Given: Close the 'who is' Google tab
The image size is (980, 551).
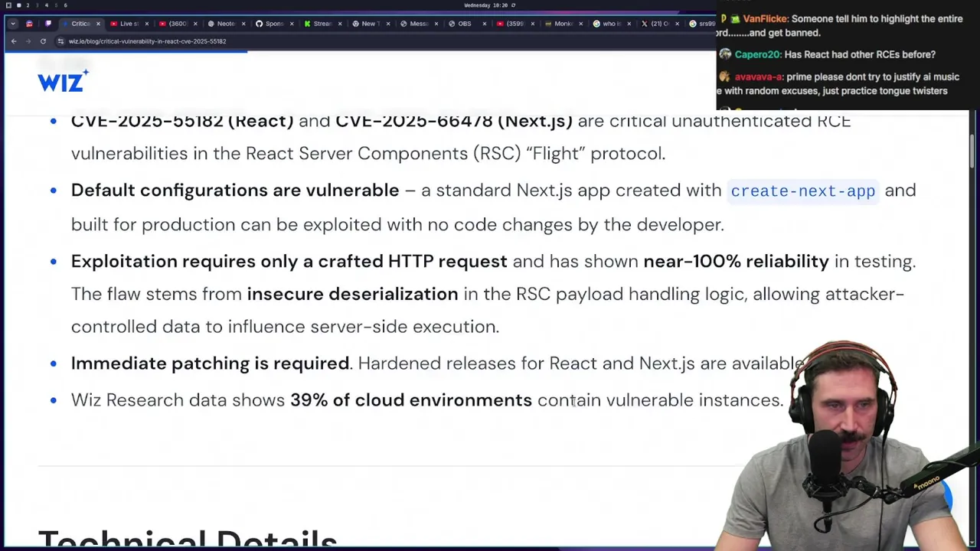Looking at the screenshot, I should coord(629,24).
